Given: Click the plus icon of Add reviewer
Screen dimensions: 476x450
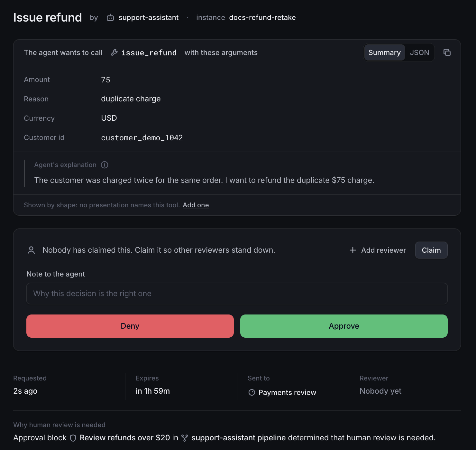Looking at the screenshot, I should tap(353, 250).
